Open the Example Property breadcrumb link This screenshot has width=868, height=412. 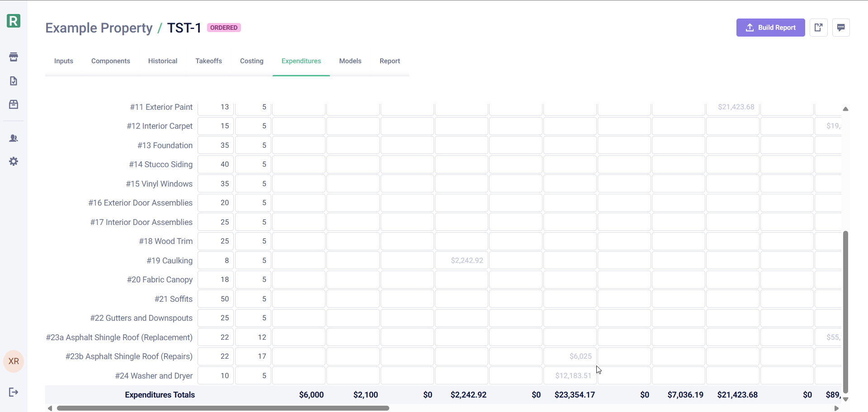tap(99, 28)
